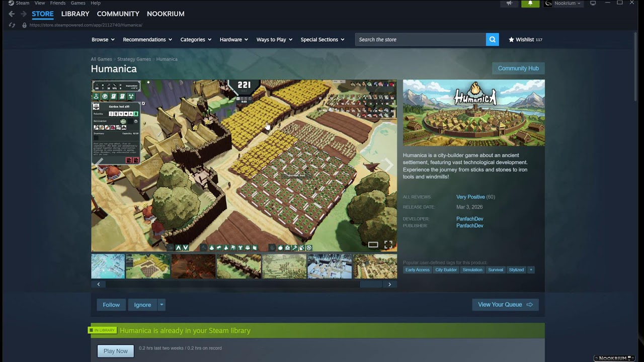This screenshot has height=362, width=644.
Task: Open the Help menu
Action: [96, 3]
